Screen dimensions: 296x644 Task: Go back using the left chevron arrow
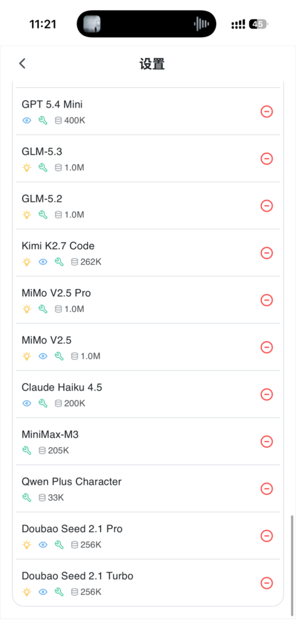click(x=22, y=64)
